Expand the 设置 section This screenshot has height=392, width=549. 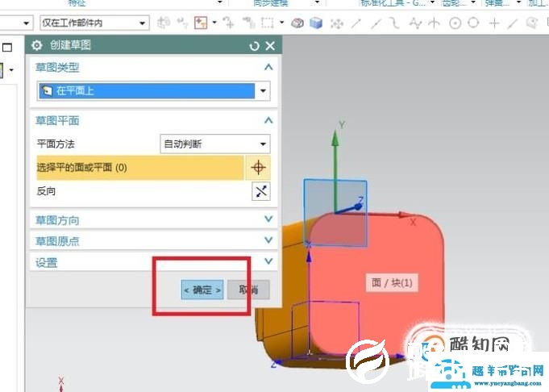pos(268,261)
